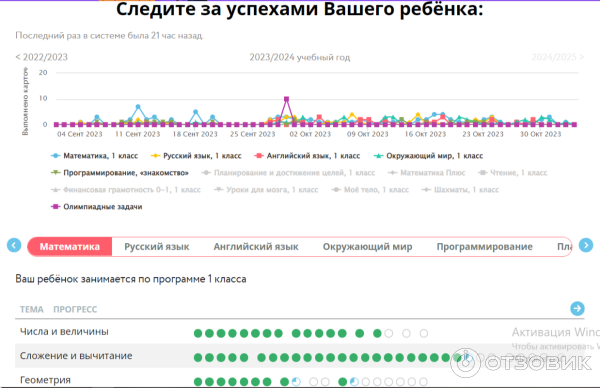The height and width of the screenshot is (388, 600).
Task: Enable Планирование и достижение целей legend series
Action: click(x=289, y=173)
